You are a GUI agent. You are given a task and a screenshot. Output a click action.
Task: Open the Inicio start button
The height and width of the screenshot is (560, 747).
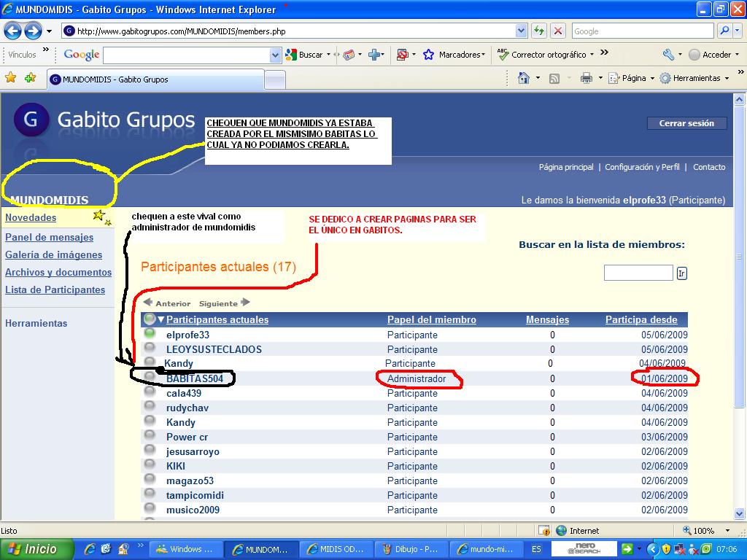coord(36,549)
